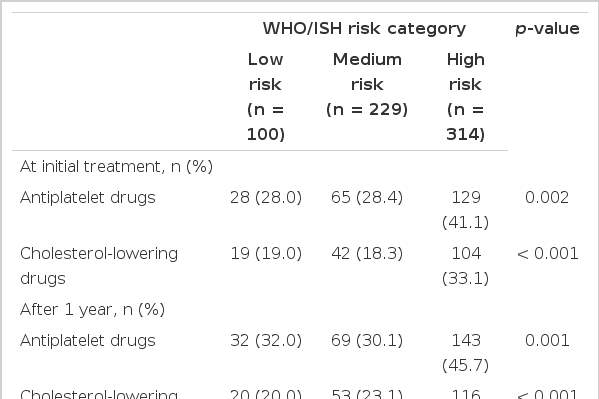599x399 pixels.
Task: Click Cholesterol-lowering drugs under initial treatment
Action: (x=99, y=266)
